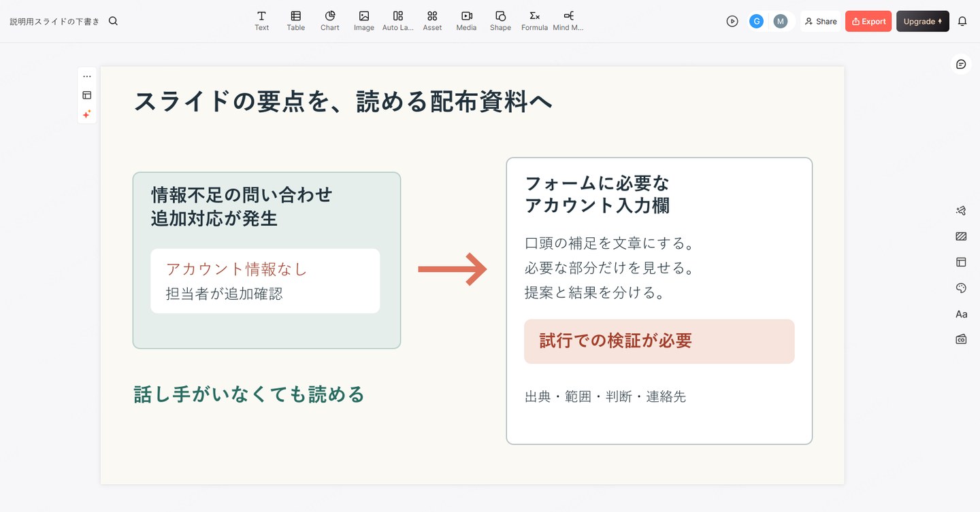This screenshot has height=512, width=980.
Task: Open the notifications bell
Action: click(x=962, y=21)
